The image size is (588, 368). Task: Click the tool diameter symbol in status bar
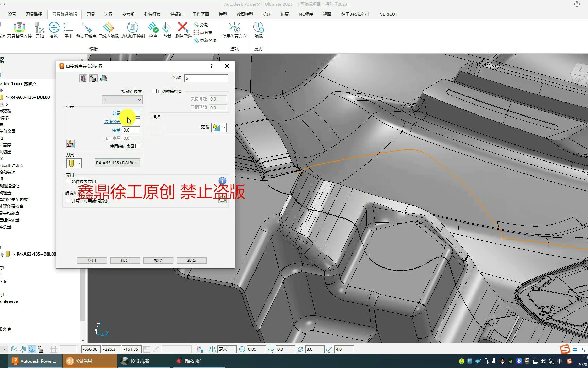(300, 349)
